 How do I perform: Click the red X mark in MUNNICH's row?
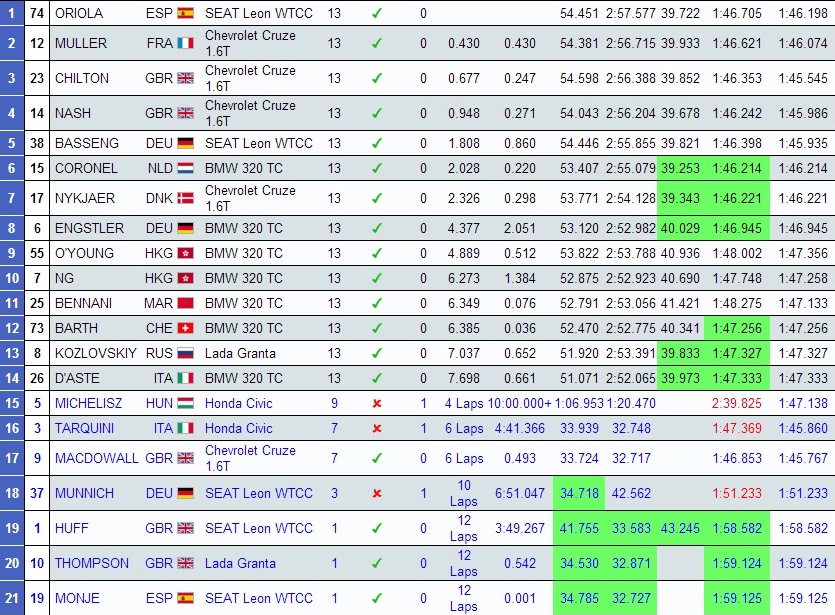[376, 493]
